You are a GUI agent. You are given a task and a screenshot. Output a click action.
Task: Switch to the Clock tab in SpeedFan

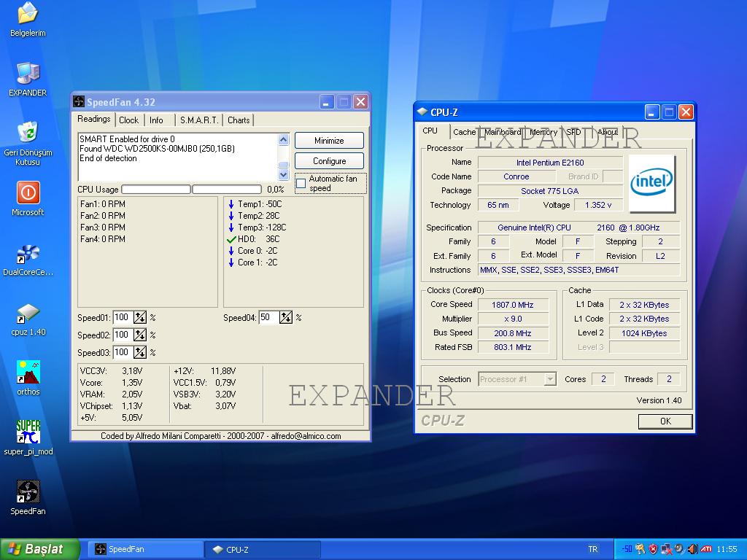coord(128,120)
